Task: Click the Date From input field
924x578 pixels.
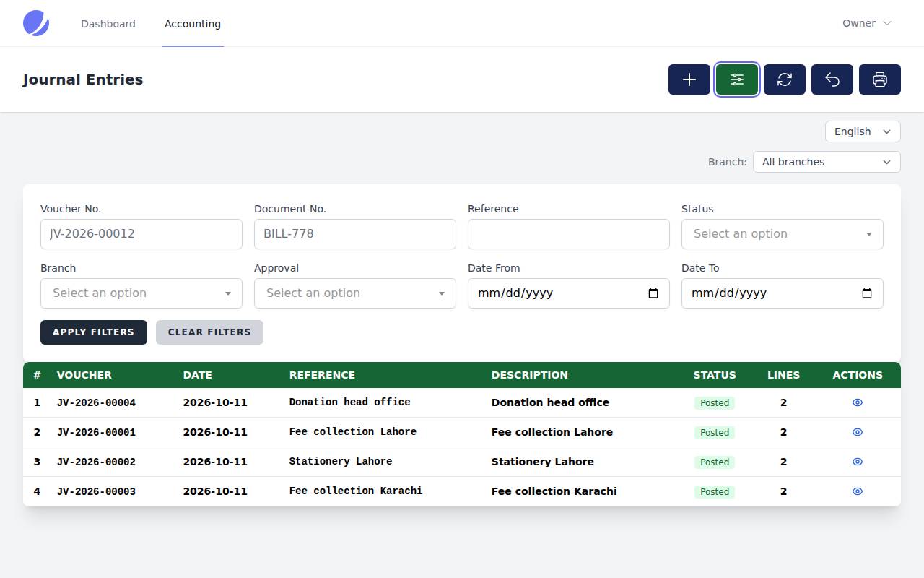Action: pyautogui.click(x=569, y=293)
